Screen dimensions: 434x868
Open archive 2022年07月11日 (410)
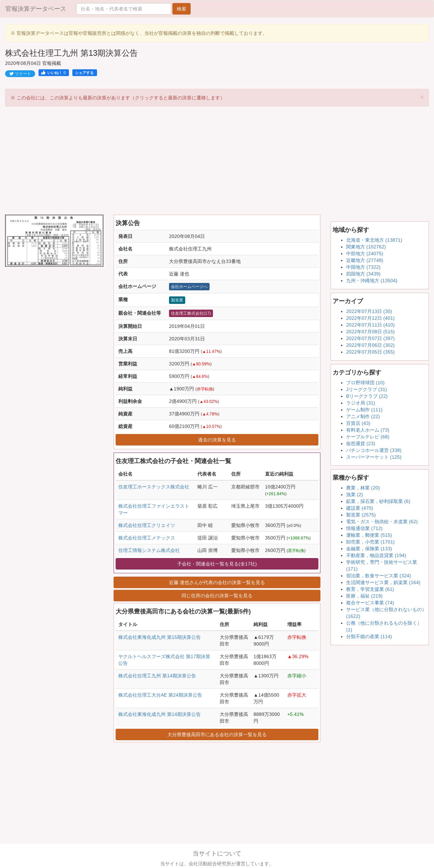pyautogui.click(x=370, y=325)
